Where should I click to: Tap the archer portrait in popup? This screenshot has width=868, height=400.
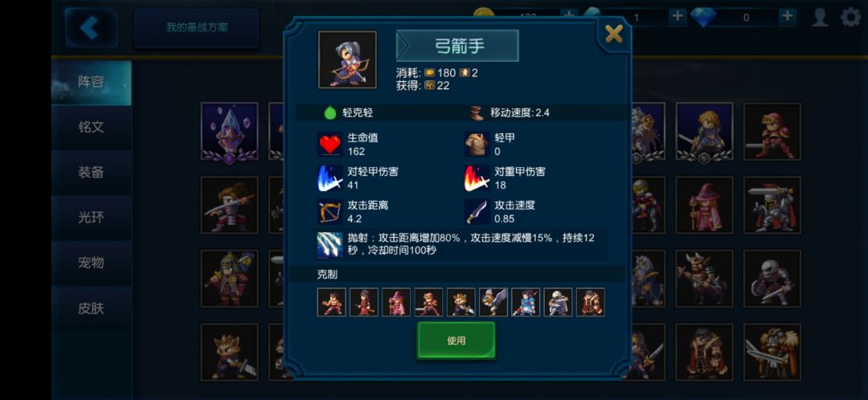coord(347,59)
